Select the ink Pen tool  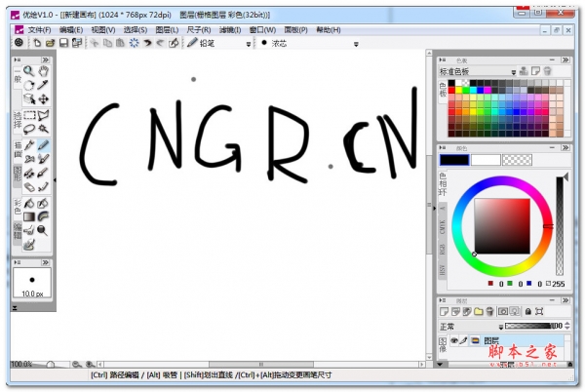coord(29,145)
